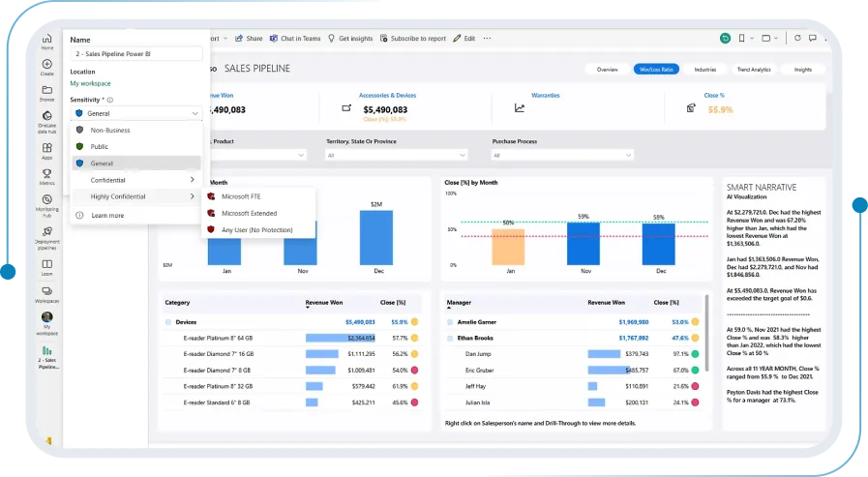Select E-reader Platinum 8" 64 GB row
868x477 pixels.
click(291, 338)
